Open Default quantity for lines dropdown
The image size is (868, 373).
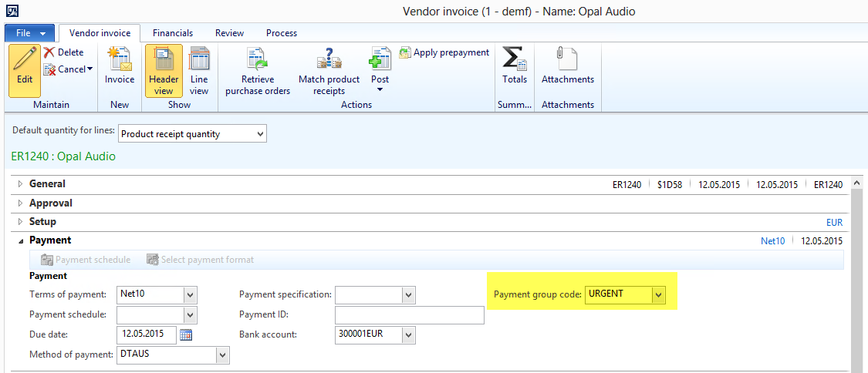pyautogui.click(x=260, y=134)
